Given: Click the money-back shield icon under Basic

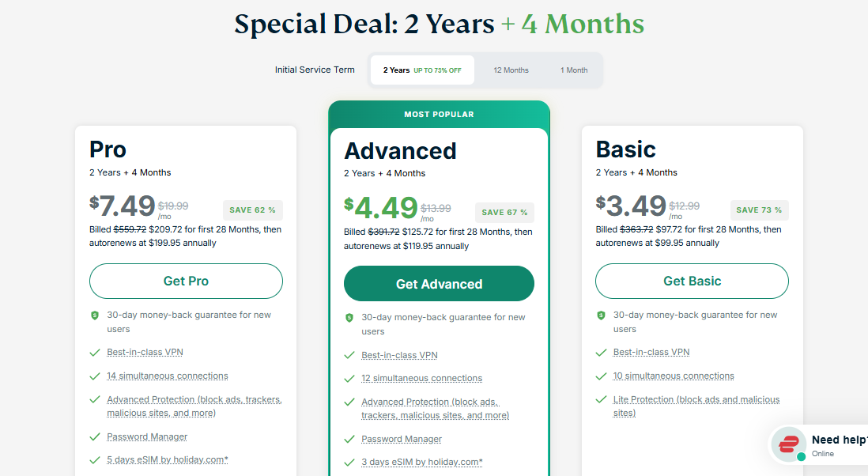Looking at the screenshot, I should pyautogui.click(x=602, y=315).
